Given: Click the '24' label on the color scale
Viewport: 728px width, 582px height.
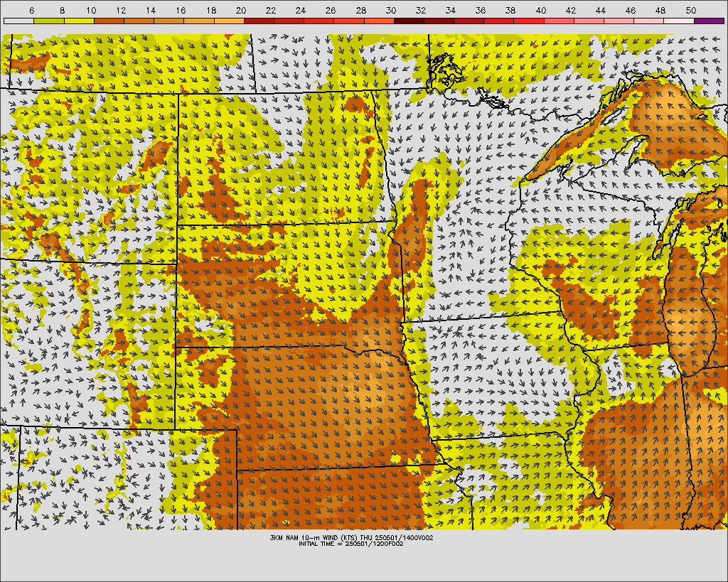Looking at the screenshot, I should coord(301,10).
